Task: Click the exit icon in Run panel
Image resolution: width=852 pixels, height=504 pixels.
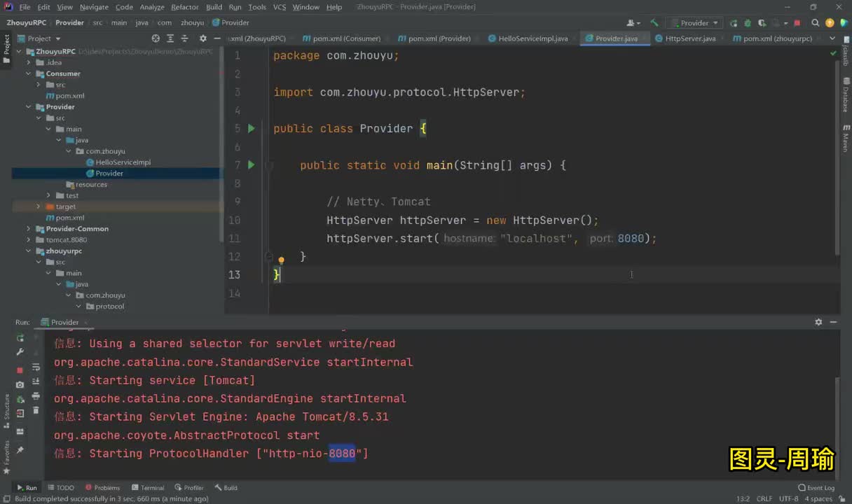Action: (20, 414)
